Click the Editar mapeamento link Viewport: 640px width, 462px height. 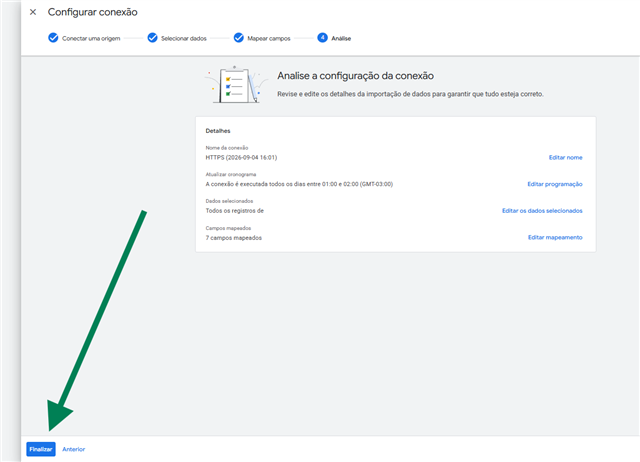555,238
